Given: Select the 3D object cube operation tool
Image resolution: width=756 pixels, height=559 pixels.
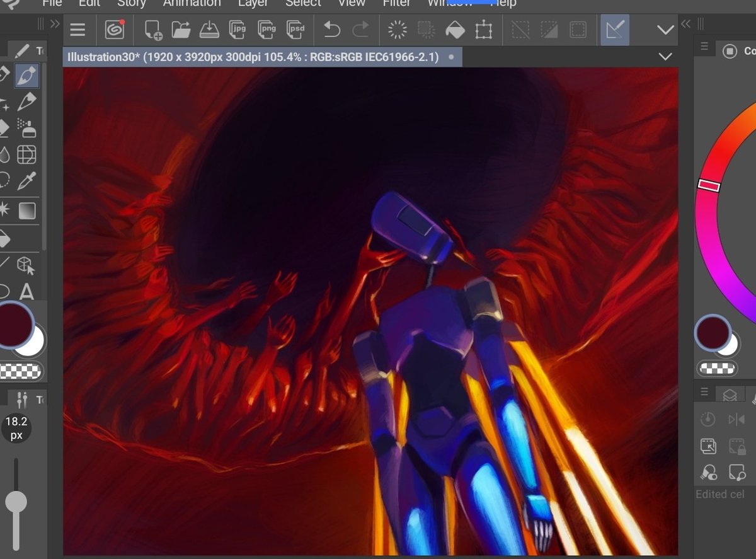Looking at the screenshot, I should 26,265.
